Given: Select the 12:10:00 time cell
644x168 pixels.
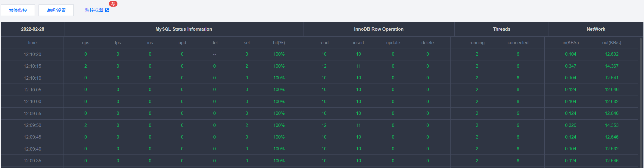Looking at the screenshot, I should click(33, 102).
